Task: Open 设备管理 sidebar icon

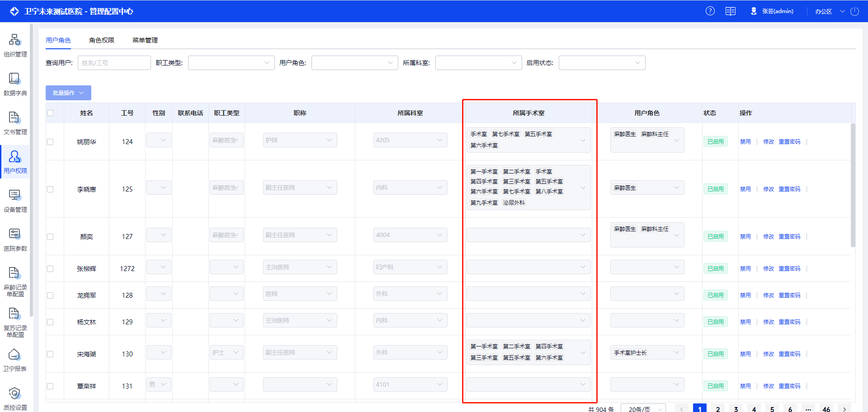Action: [x=15, y=201]
